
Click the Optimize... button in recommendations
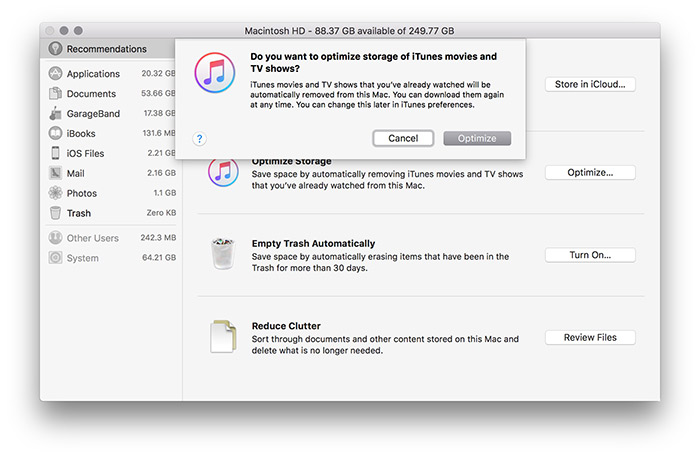(590, 173)
